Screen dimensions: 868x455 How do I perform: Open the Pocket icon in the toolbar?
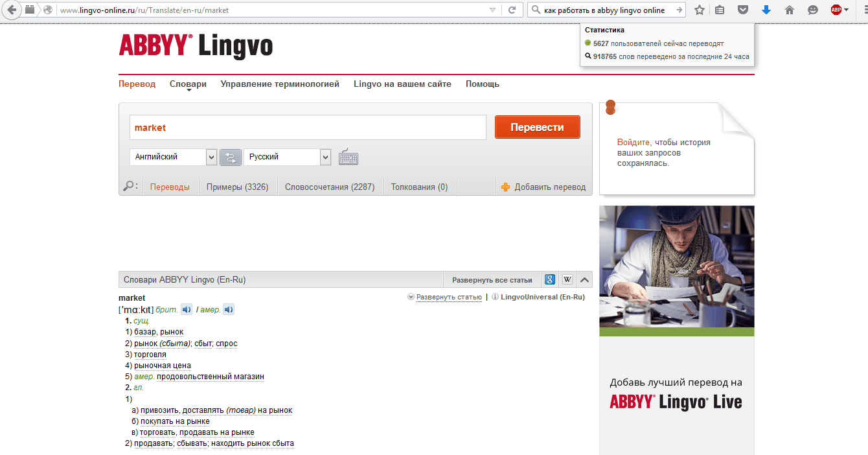click(x=744, y=10)
